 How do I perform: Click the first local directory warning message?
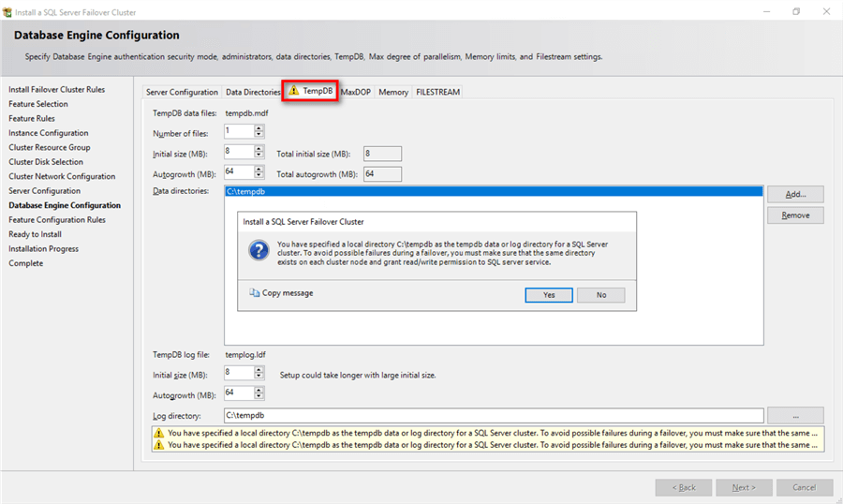(x=493, y=433)
